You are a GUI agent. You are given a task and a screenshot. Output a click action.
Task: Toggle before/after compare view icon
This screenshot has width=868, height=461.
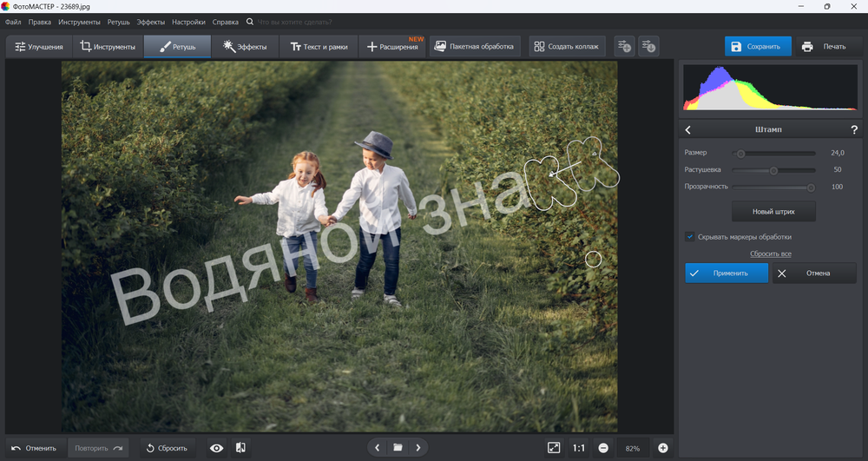click(x=240, y=448)
